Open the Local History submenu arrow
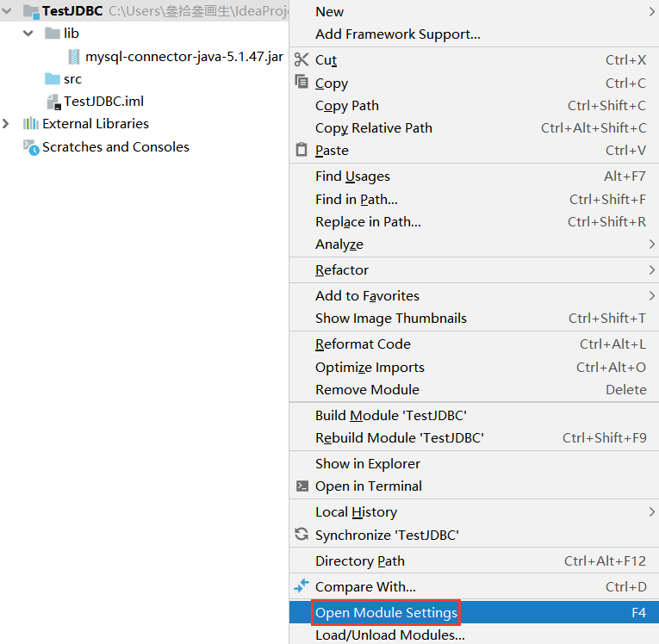Image resolution: width=659 pixels, height=644 pixels. coord(651,511)
